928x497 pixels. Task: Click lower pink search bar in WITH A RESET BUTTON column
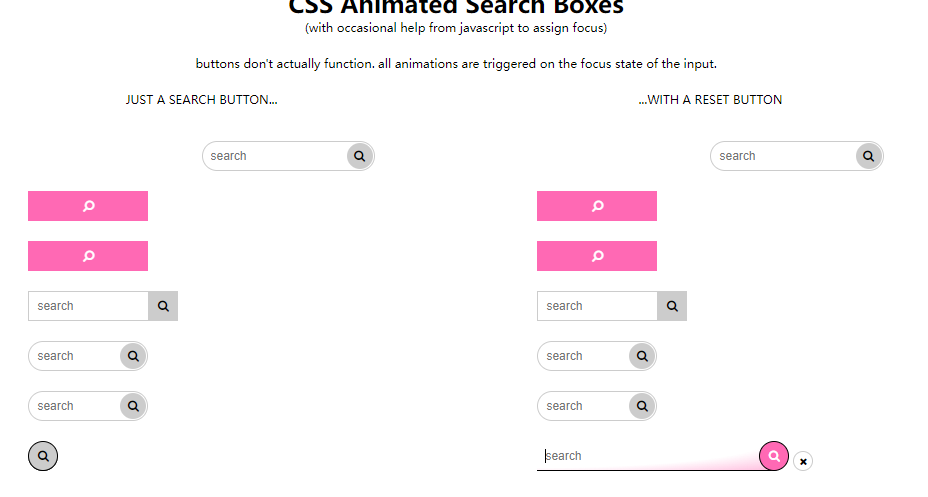point(597,256)
